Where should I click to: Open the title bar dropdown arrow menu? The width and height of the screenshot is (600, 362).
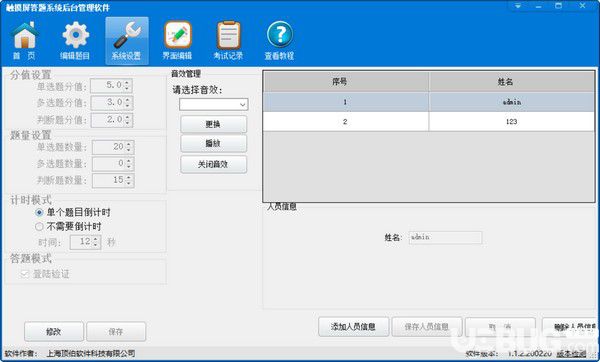coord(518,6)
